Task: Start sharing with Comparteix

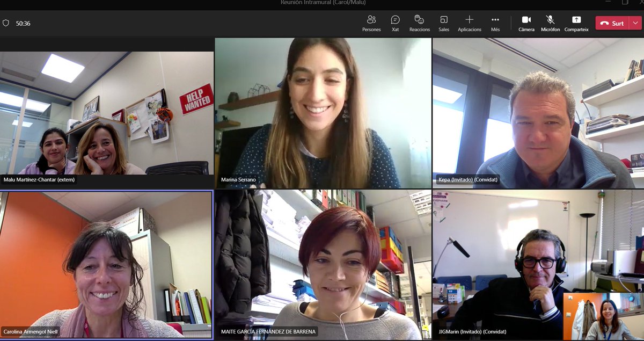Action: (x=576, y=23)
